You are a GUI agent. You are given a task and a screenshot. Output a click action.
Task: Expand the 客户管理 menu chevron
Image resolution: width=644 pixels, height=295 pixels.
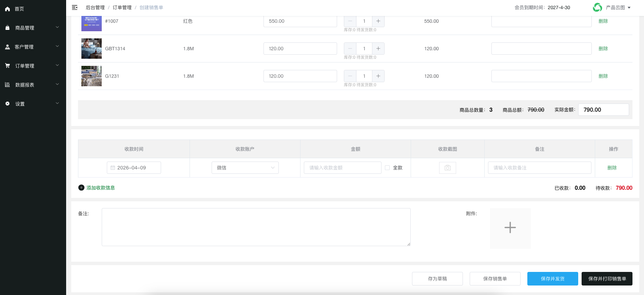(57, 46)
